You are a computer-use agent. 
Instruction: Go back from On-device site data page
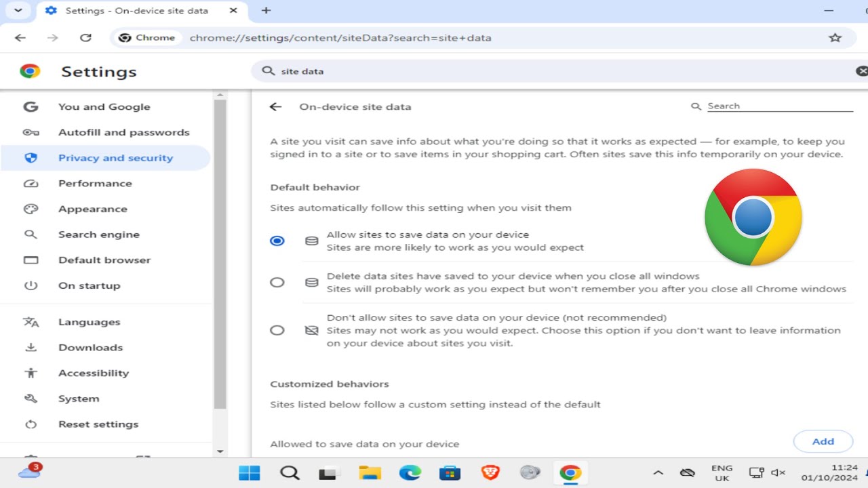(x=275, y=106)
